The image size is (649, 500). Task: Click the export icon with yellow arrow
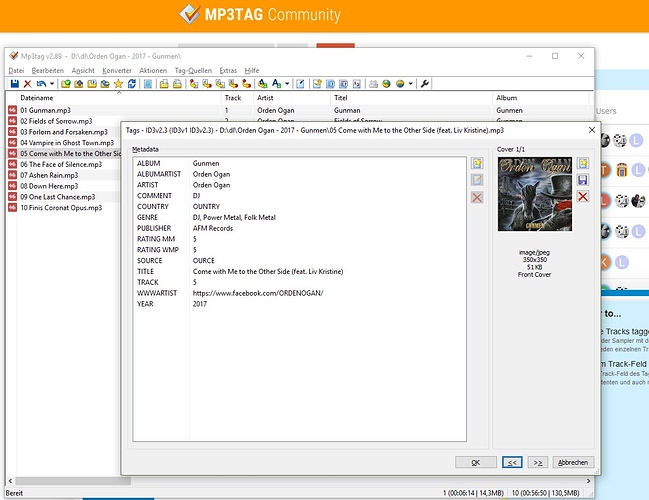(x=317, y=84)
